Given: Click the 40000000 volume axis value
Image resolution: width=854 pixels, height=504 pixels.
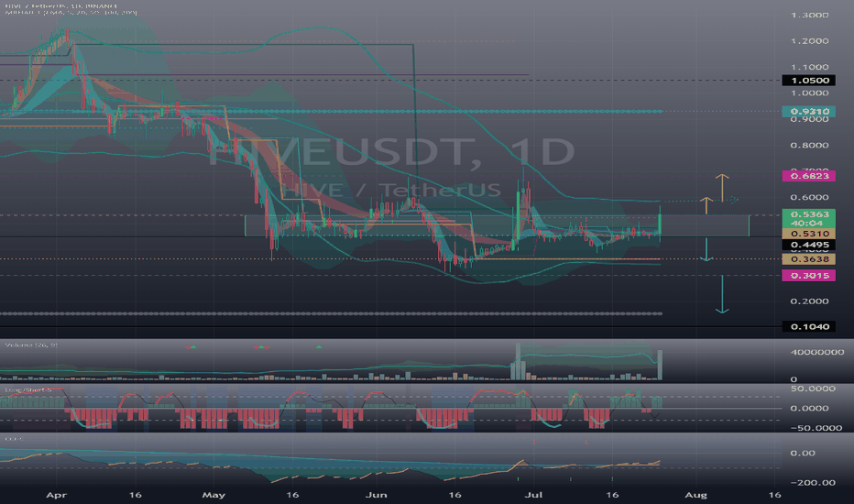Looking at the screenshot, I should (817, 352).
